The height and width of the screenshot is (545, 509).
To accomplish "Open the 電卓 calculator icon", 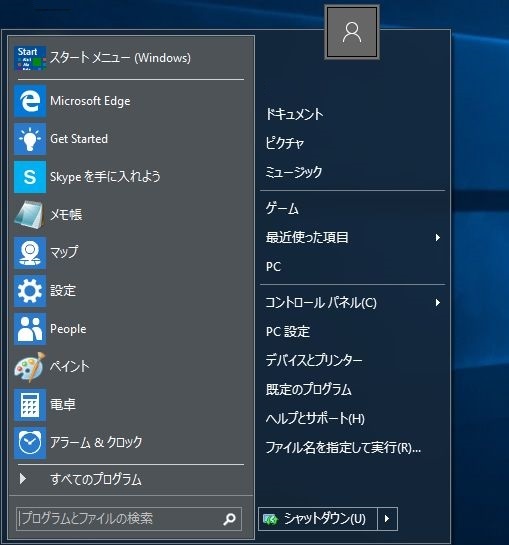I will (x=30, y=405).
